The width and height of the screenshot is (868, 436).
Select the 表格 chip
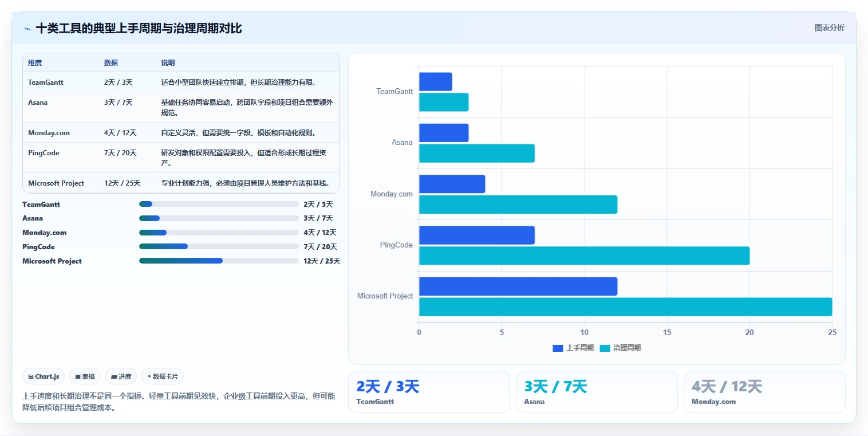click(x=85, y=376)
